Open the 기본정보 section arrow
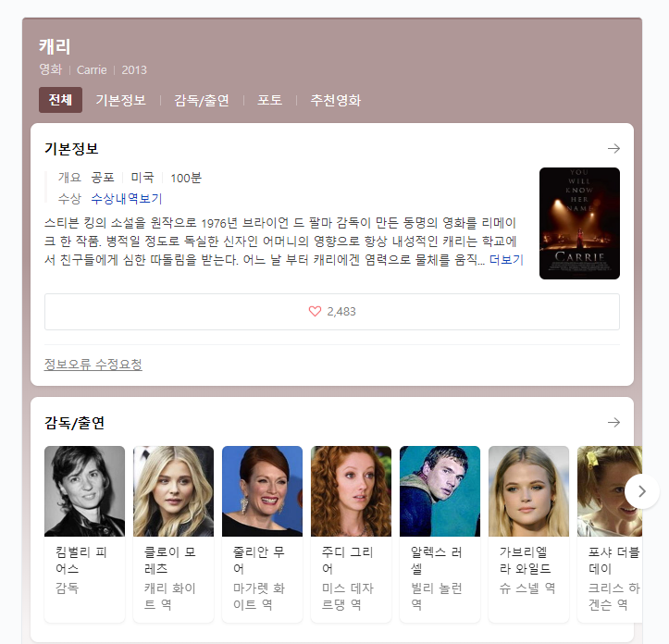 [613, 149]
